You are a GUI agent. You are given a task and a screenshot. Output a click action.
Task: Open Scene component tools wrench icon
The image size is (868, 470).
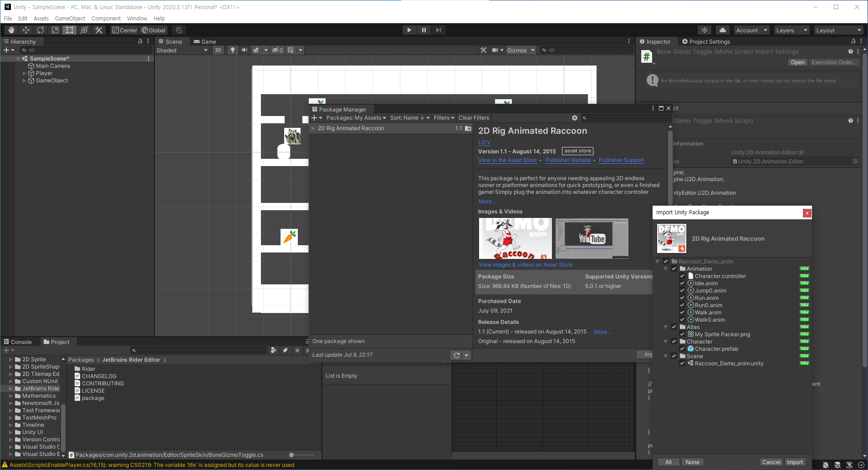(484, 50)
